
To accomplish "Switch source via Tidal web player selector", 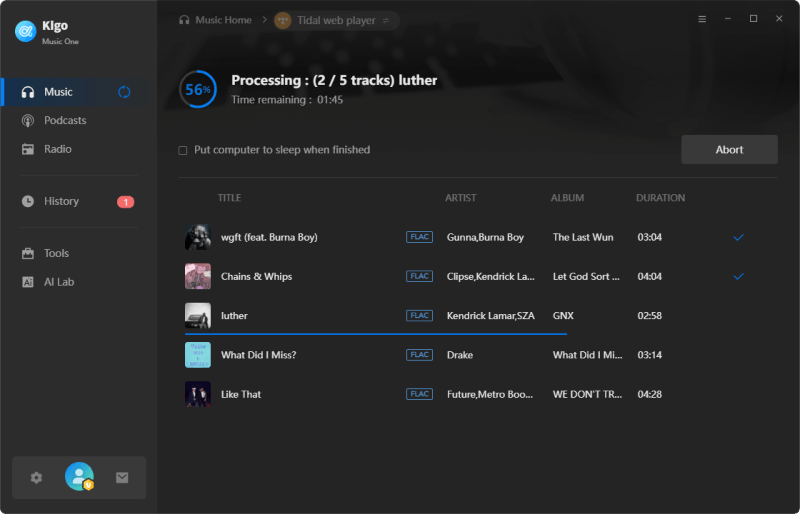I will [335, 20].
